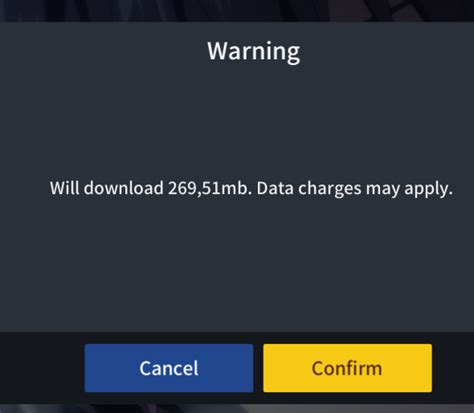Click 'Data charges may apply' sentence

pos(355,189)
